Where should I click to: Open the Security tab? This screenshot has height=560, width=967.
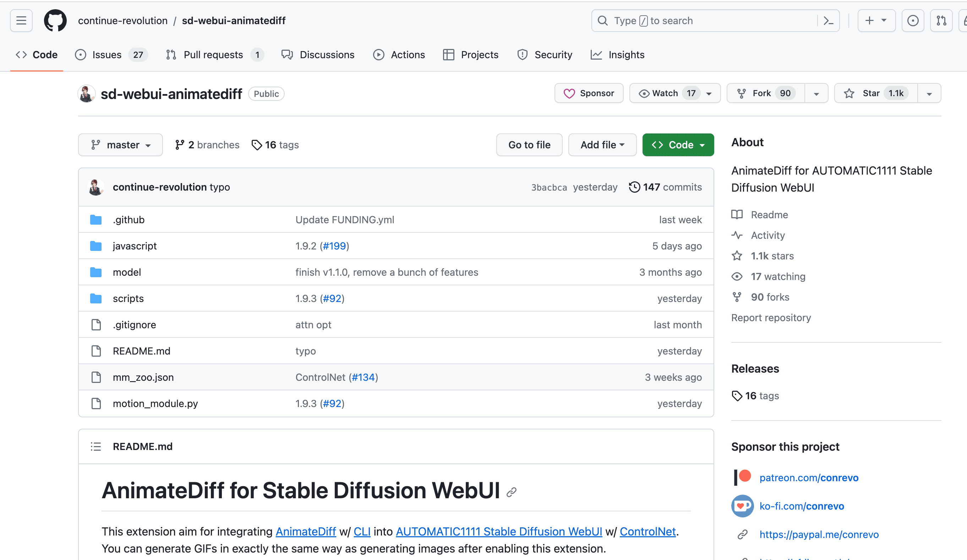[545, 55]
